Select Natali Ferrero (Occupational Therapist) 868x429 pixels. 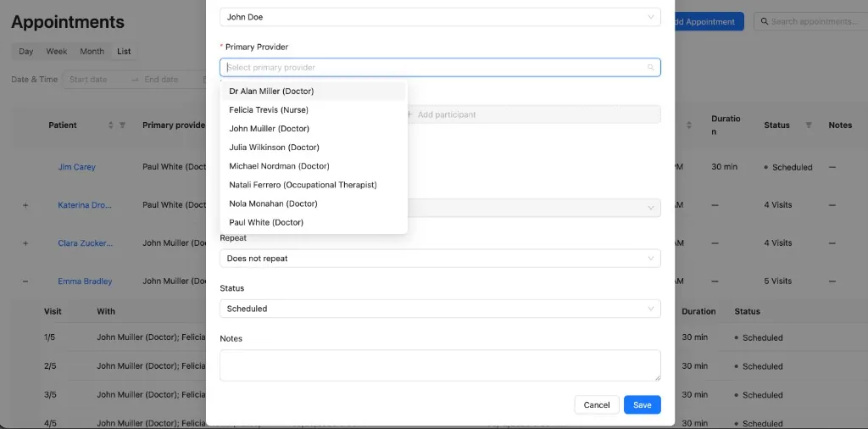(x=314, y=185)
